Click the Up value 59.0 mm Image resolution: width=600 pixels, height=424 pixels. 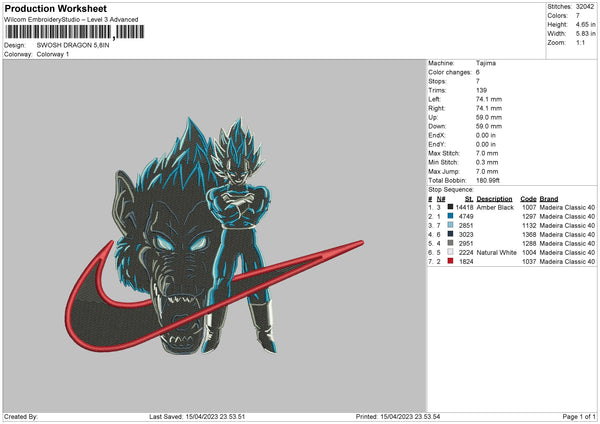coord(489,117)
